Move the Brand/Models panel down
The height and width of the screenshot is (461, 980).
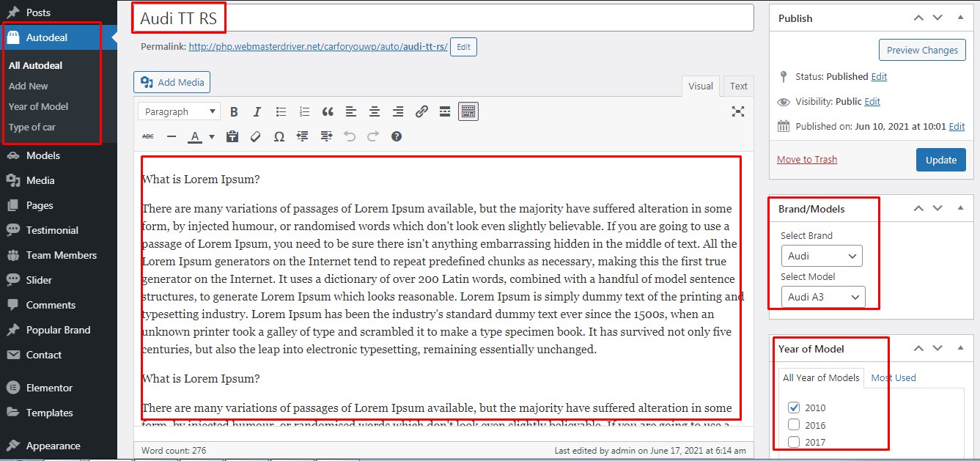937,208
